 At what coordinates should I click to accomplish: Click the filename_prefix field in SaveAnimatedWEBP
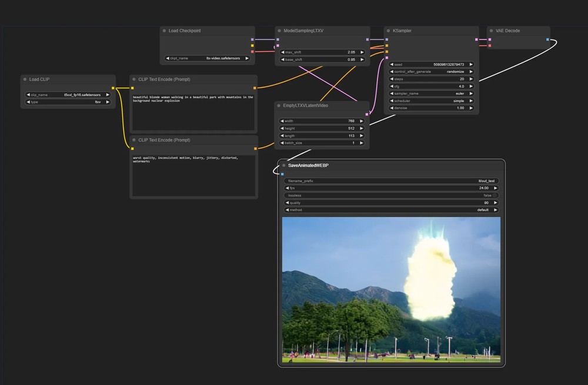pyautogui.click(x=391, y=181)
